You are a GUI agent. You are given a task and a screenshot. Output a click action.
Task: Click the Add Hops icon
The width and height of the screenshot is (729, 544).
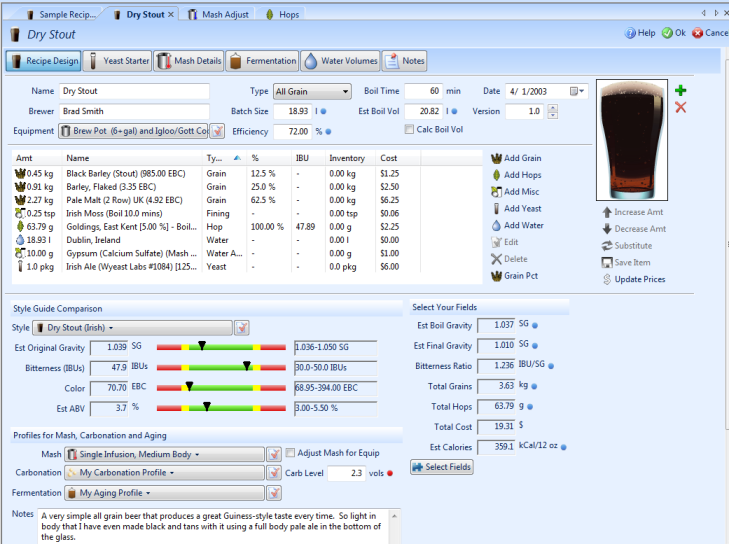pyautogui.click(x=495, y=175)
